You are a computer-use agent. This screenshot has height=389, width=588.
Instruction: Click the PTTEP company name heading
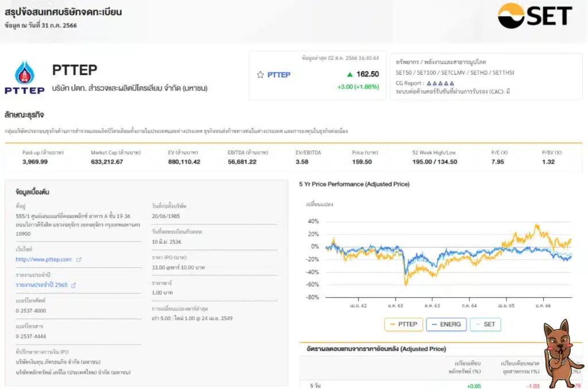click(75, 70)
